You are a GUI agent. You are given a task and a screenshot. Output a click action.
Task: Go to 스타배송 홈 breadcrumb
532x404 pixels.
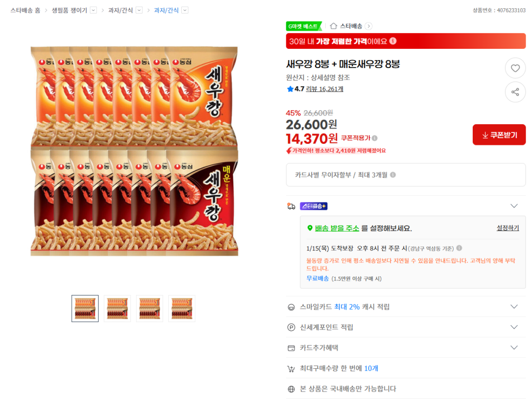click(x=25, y=10)
